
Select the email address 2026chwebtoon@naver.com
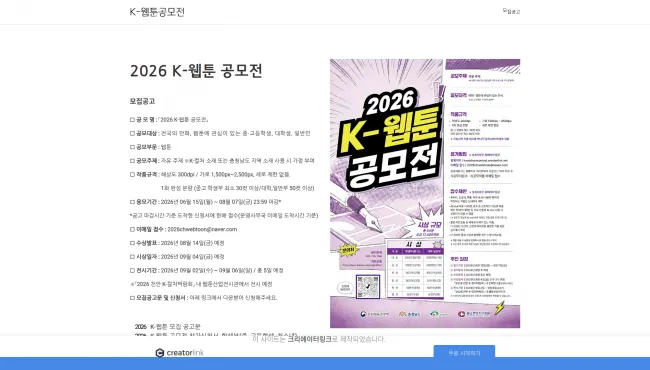(x=202, y=229)
